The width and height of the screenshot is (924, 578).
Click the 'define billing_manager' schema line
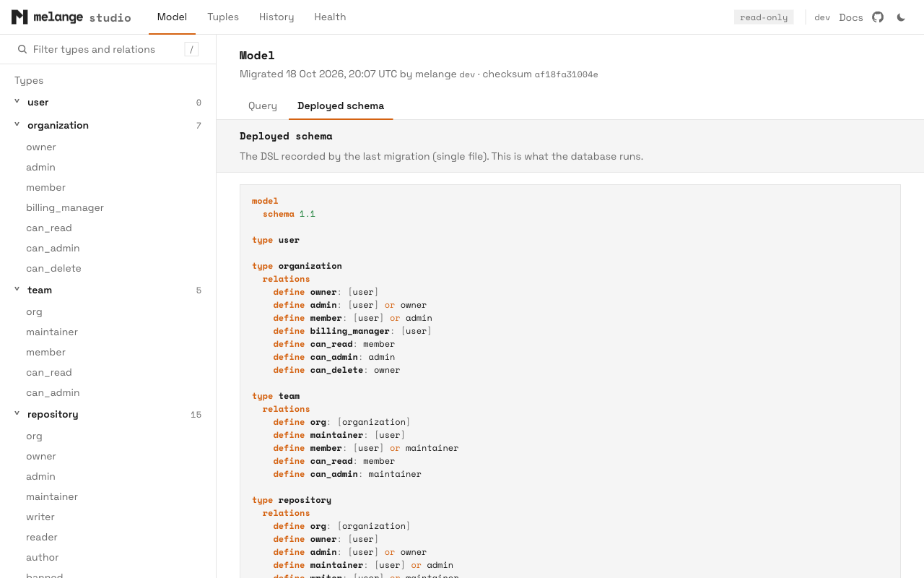pyautogui.click(x=352, y=331)
